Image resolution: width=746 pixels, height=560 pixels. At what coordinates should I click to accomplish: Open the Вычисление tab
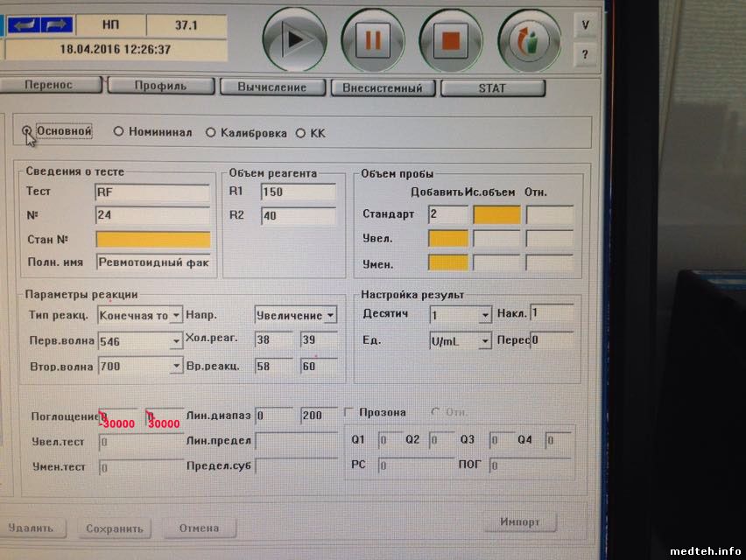271,87
